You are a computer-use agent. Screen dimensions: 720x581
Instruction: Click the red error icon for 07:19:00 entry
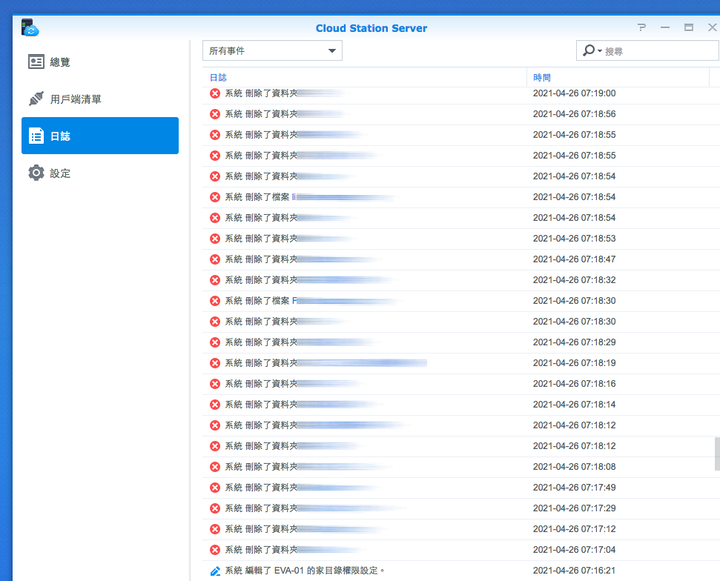coord(215,93)
